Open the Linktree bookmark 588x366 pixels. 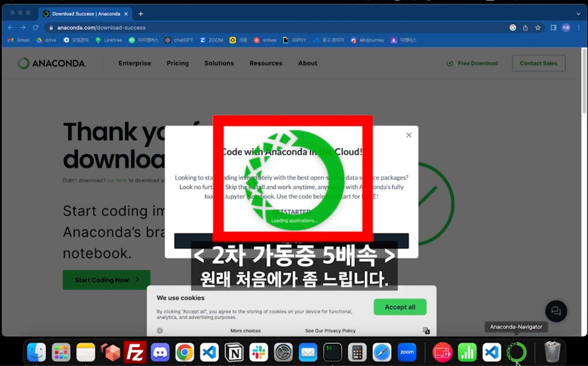pos(108,40)
